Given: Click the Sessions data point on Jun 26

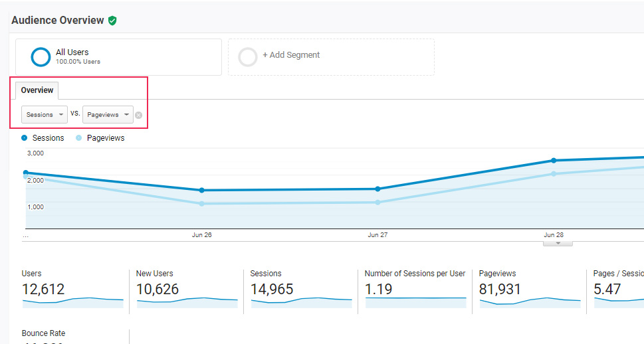Looking at the screenshot, I should (x=201, y=191).
